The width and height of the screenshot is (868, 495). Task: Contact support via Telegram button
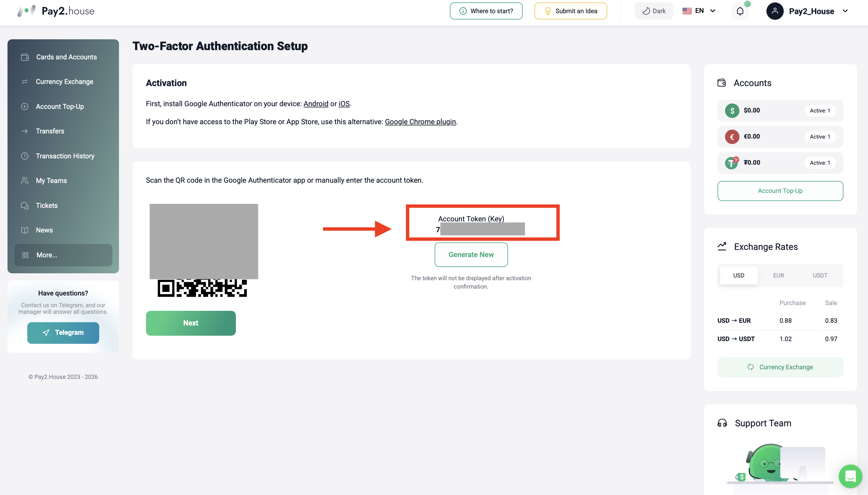tap(63, 333)
